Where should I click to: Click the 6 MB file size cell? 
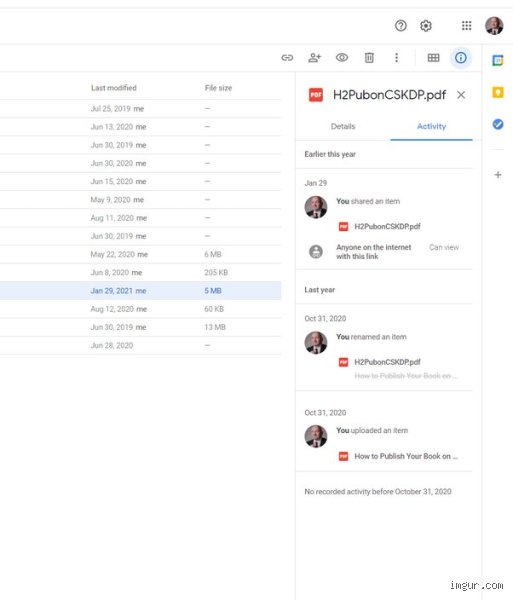pyautogui.click(x=213, y=254)
